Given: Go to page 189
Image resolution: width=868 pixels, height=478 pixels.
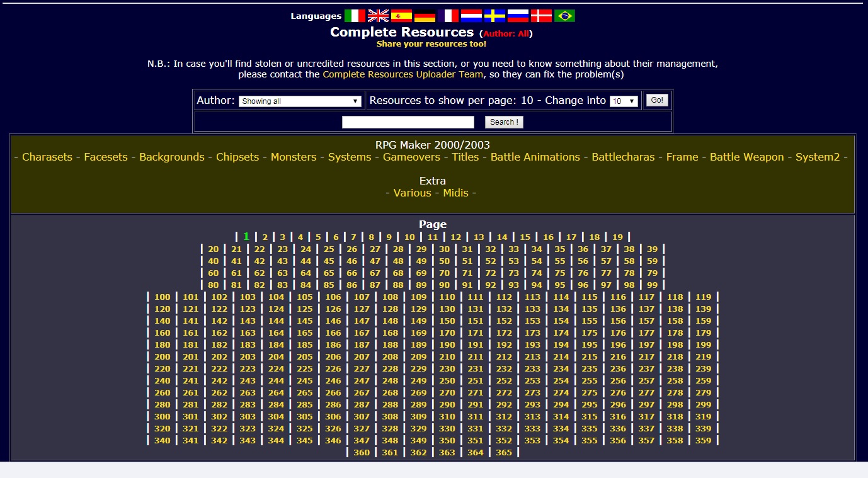Looking at the screenshot, I should tap(419, 345).
